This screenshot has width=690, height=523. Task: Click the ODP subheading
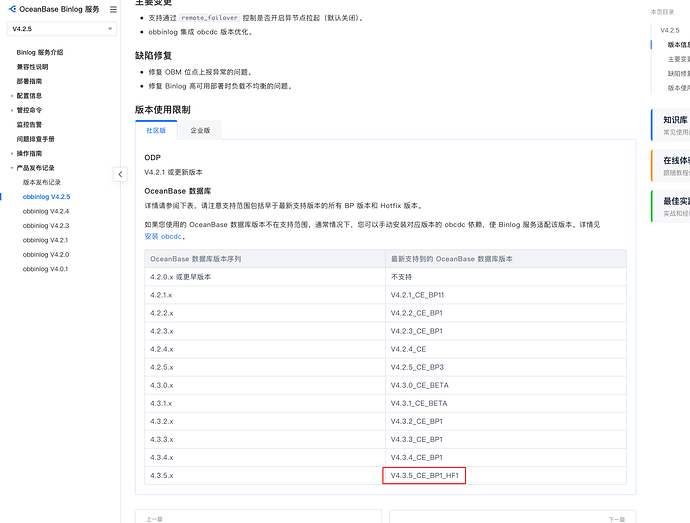pos(152,158)
